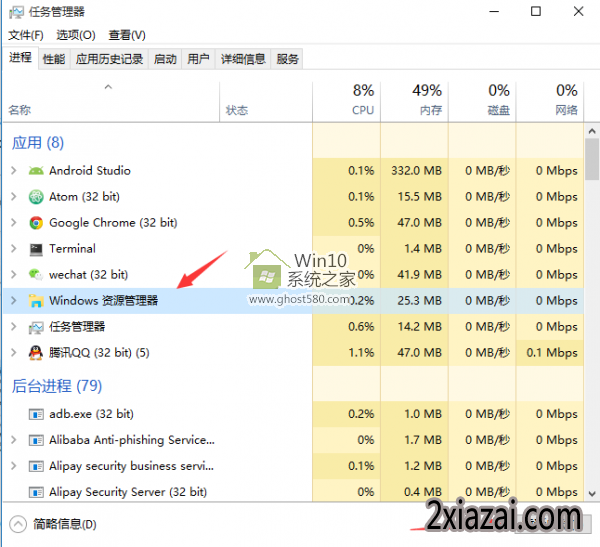Click the Alipay security business service icon
The height and width of the screenshot is (547, 600).
36,466
